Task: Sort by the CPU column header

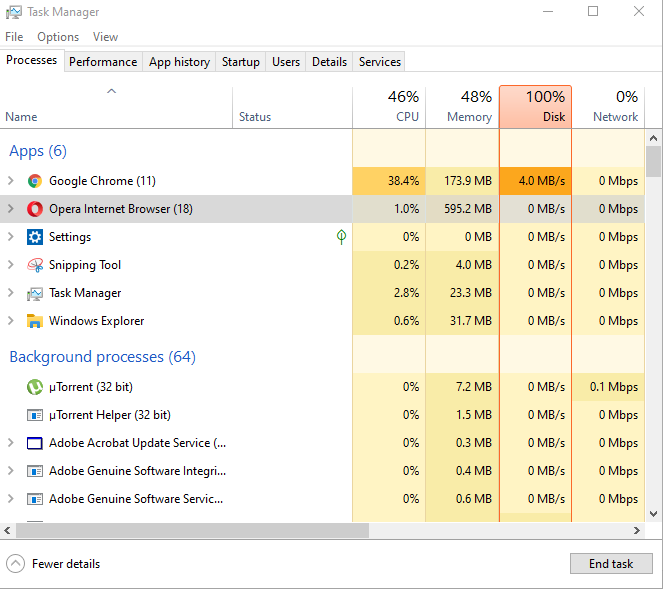Action: 389,107
